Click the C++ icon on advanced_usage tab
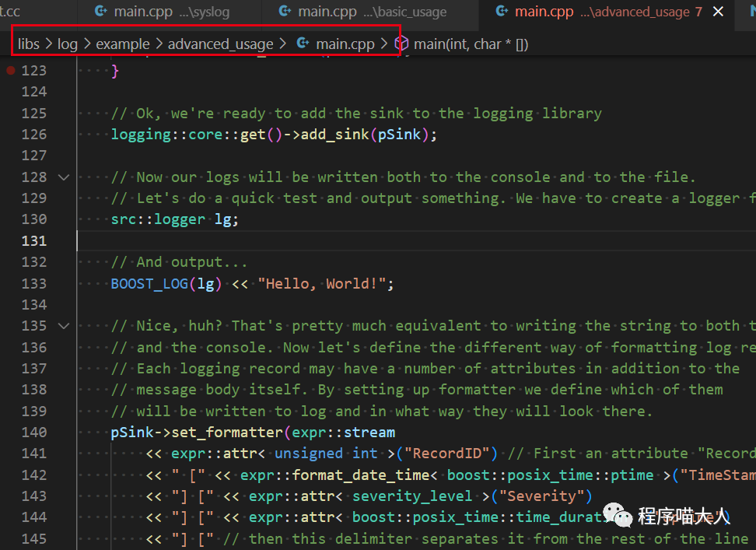This screenshot has height=550, width=756. 502,12
